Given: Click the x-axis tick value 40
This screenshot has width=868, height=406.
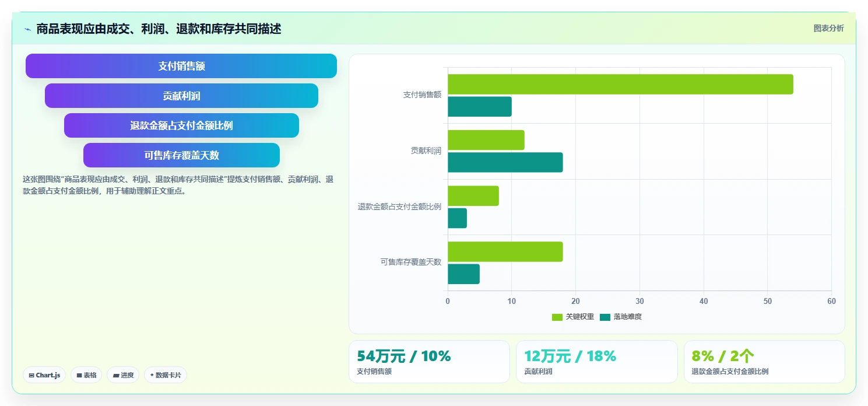Looking at the screenshot, I should (x=704, y=302).
